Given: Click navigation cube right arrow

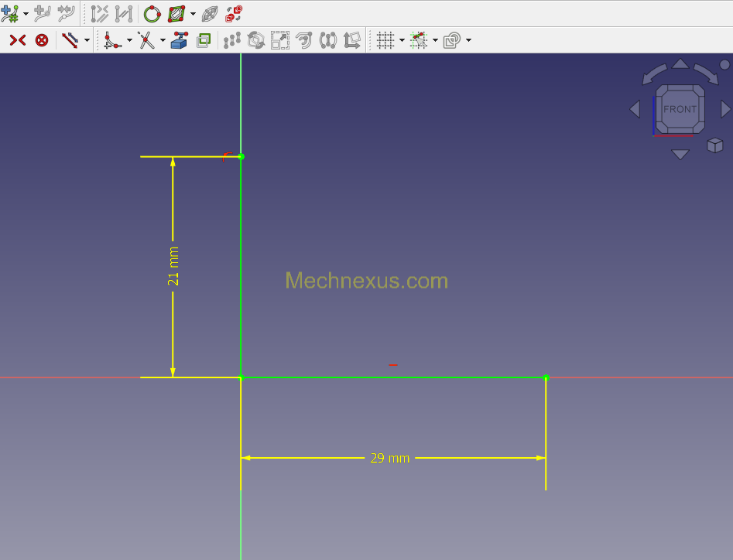Looking at the screenshot, I should pos(725,109).
